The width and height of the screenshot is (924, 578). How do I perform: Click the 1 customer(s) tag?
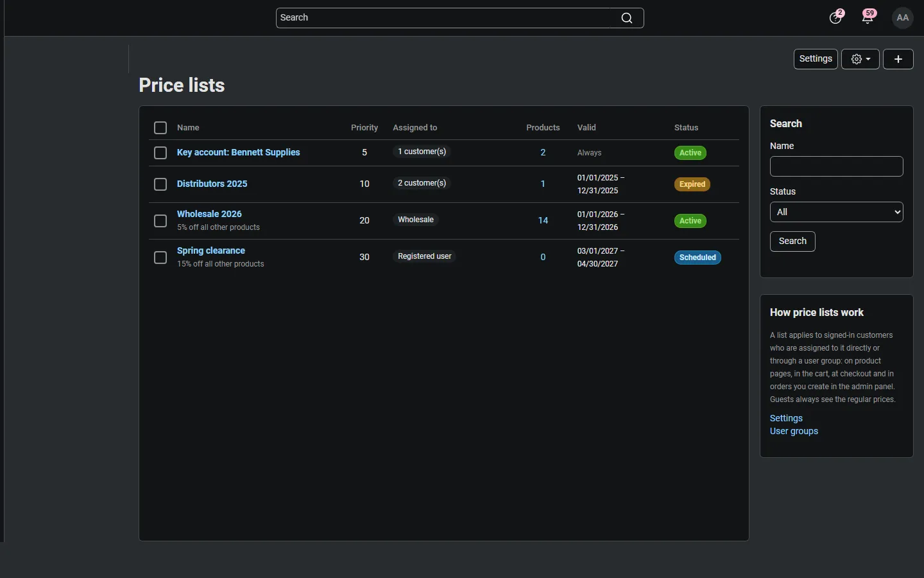tap(422, 152)
